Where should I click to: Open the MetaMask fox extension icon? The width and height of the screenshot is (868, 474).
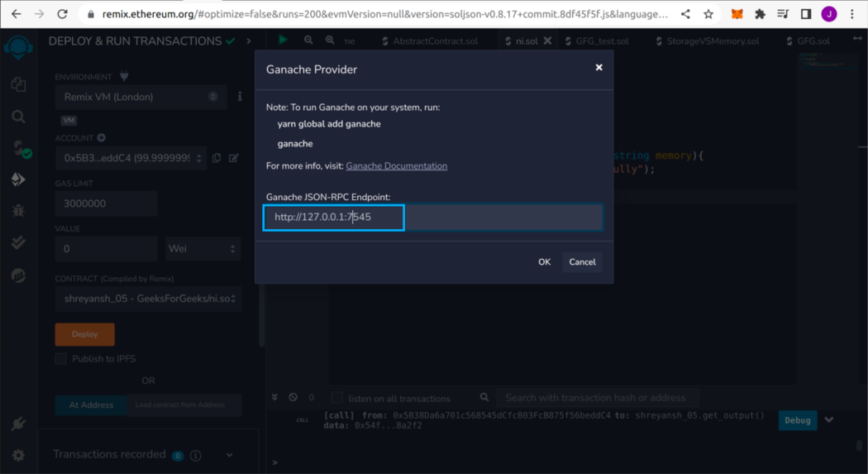737,14
